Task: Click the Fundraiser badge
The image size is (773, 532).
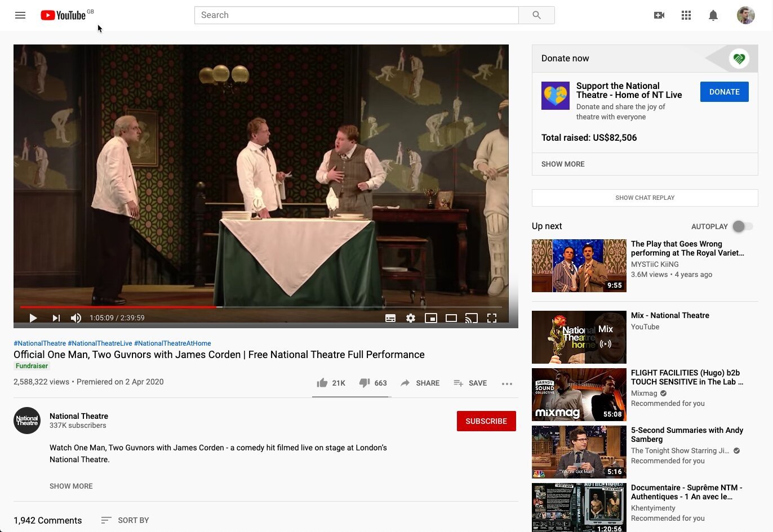Action: [32, 366]
